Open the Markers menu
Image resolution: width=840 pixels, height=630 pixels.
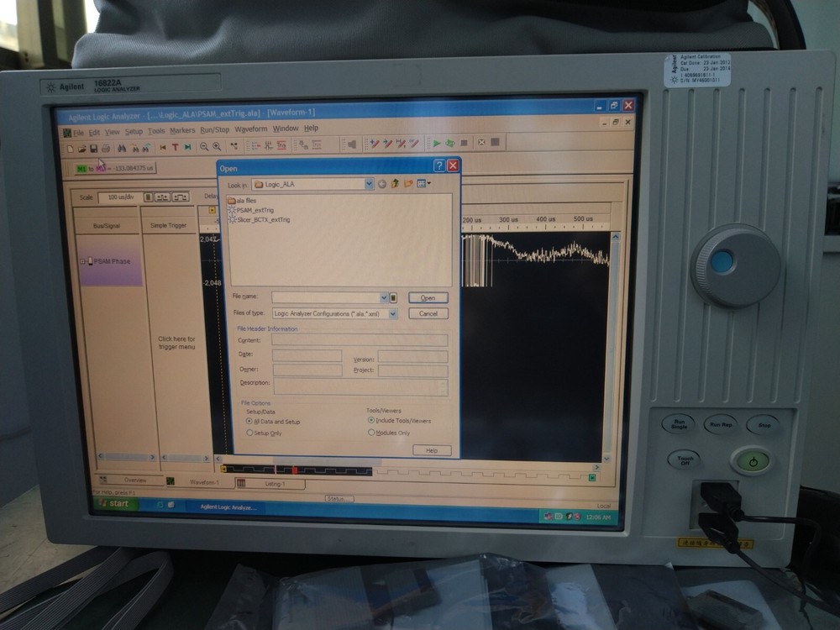pyautogui.click(x=182, y=130)
